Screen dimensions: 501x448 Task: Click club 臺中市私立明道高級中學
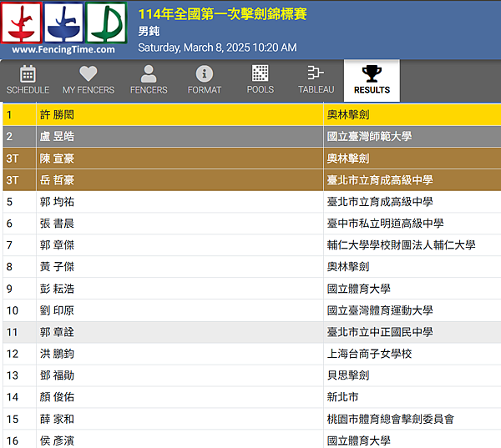click(x=385, y=224)
